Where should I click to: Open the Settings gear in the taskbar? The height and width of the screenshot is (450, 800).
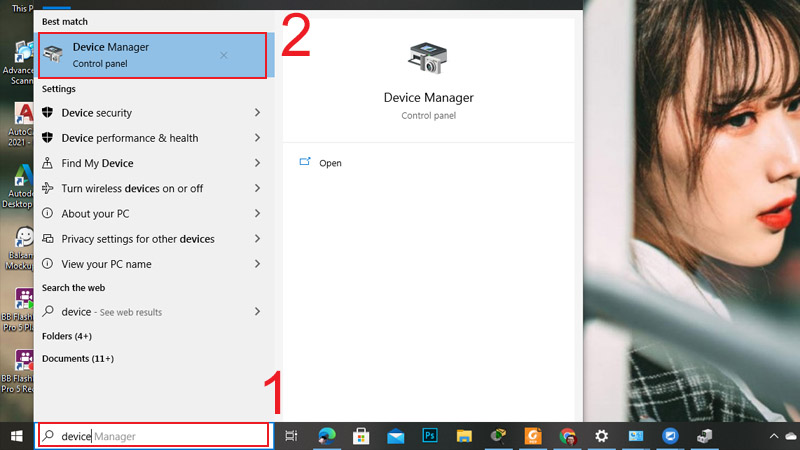tap(602, 436)
